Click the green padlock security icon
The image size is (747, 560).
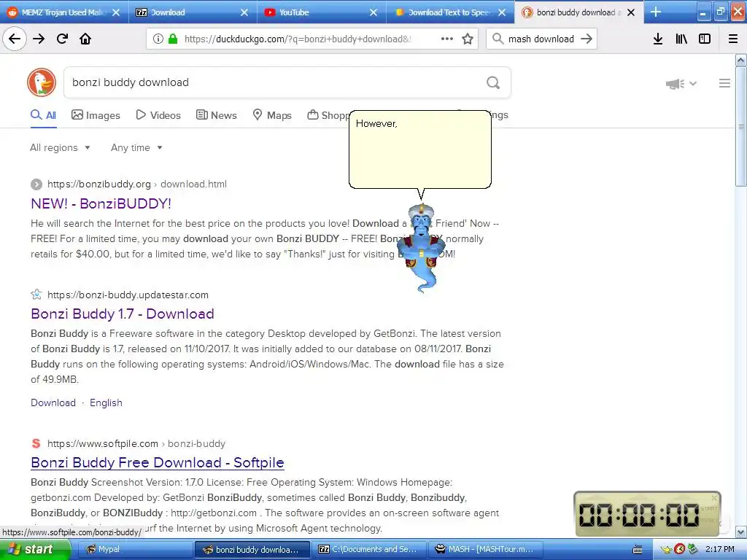(173, 39)
